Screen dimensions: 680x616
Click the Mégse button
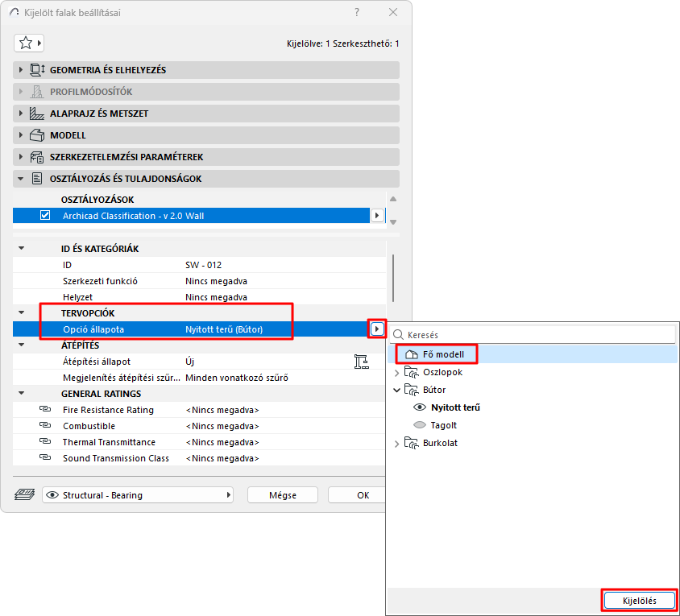(283, 495)
